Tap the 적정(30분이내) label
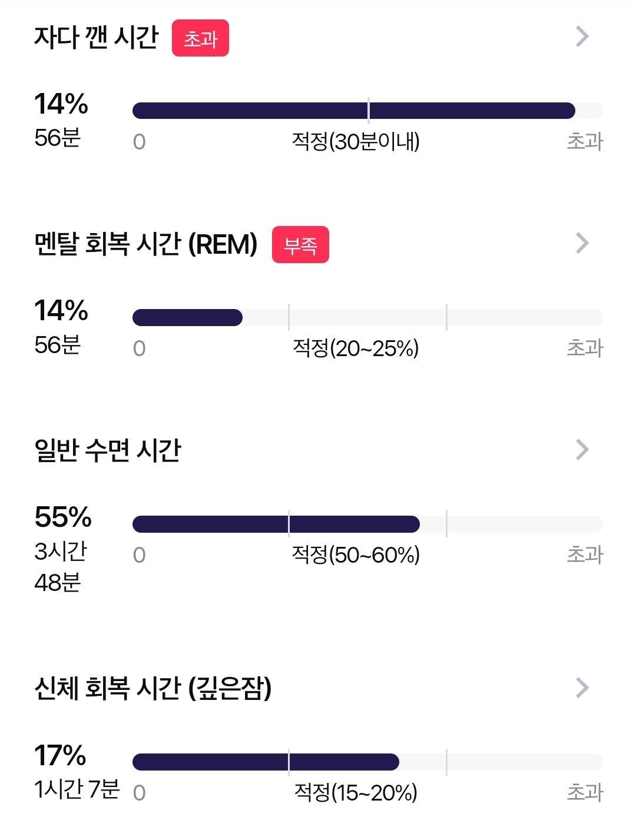636x840 pixels. pyautogui.click(x=356, y=142)
